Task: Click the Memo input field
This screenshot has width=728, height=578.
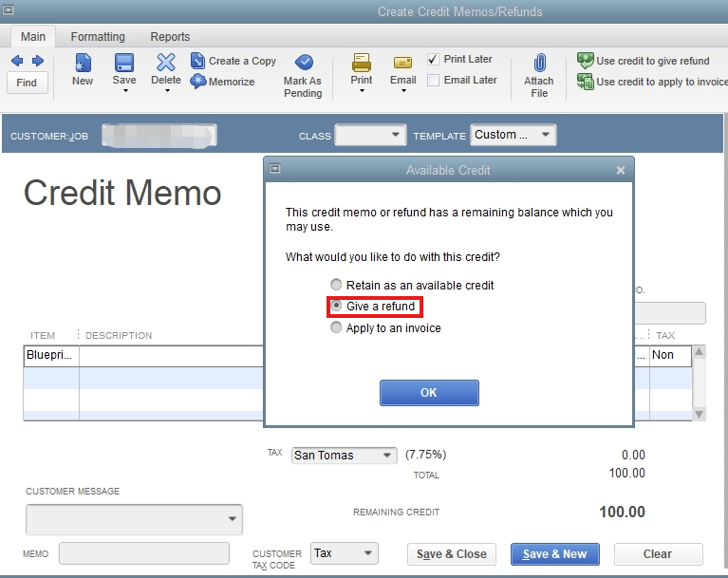Action: pos(144,553)
